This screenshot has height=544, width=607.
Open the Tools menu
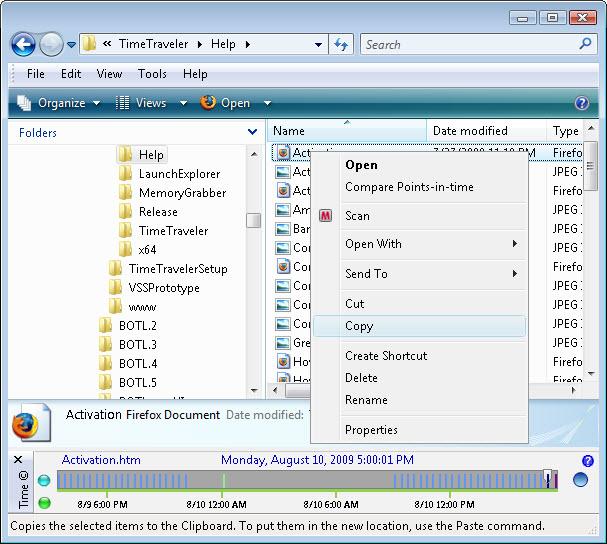[152, 74]
